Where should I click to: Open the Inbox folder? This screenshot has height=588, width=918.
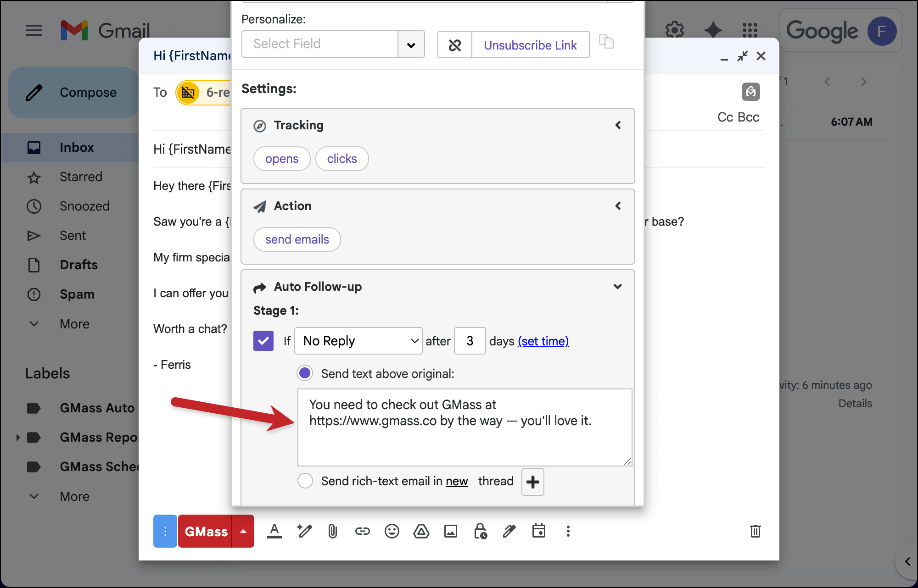tap(77, 148)
